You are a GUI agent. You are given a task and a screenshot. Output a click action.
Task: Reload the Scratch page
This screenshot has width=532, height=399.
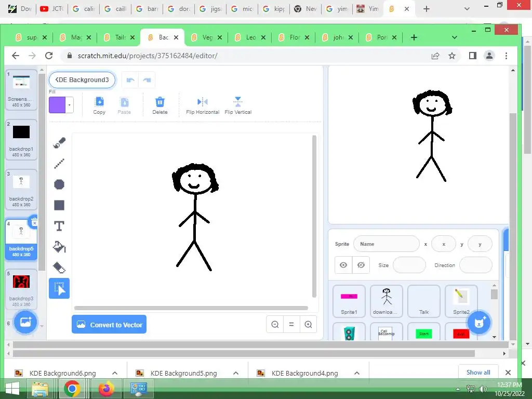49,56
